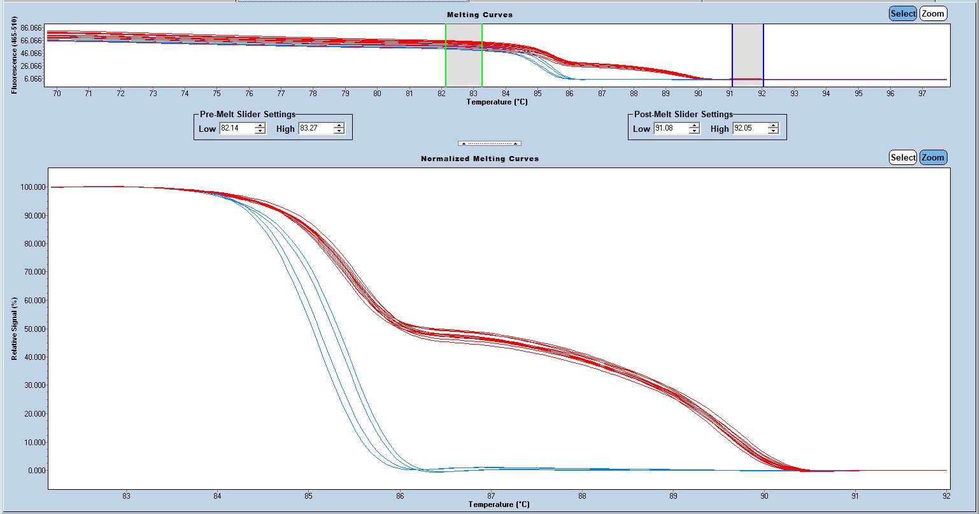Increase the Post-Melt High value with up arrow
Screen dimensions: 980x514
[774, 125]
